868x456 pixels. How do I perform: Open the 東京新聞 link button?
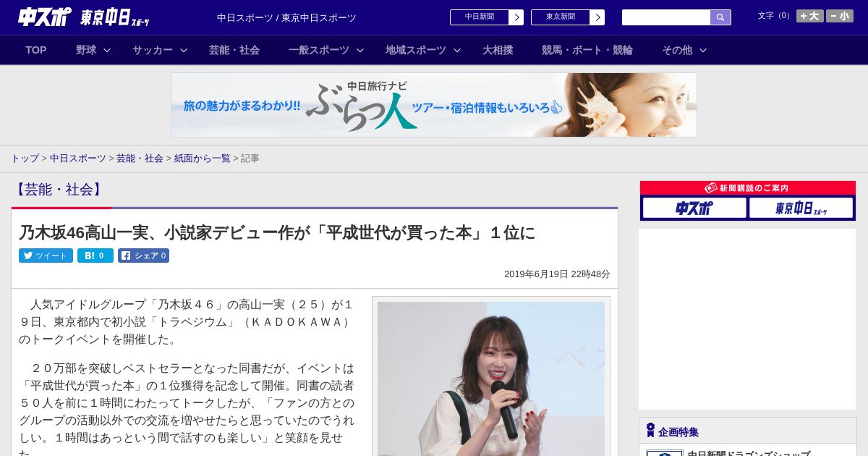pos(561,17)
